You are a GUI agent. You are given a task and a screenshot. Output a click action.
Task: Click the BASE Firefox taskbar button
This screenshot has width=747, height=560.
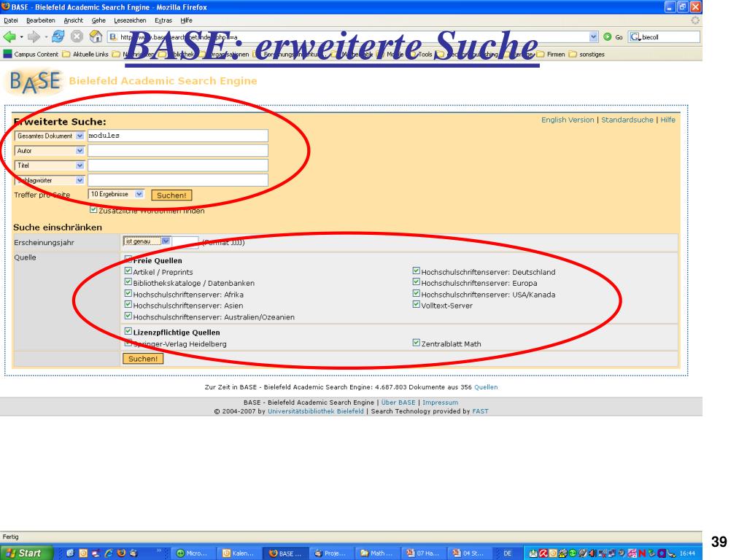[285, 553]
